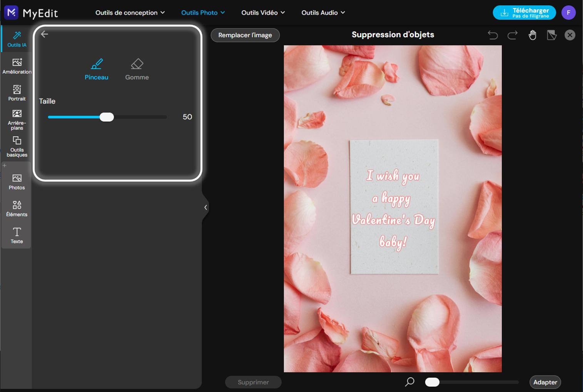Viewport: 583px width, 392px height.
Task: Open the Éléments tab in sidebar
Action: (17, 208)
